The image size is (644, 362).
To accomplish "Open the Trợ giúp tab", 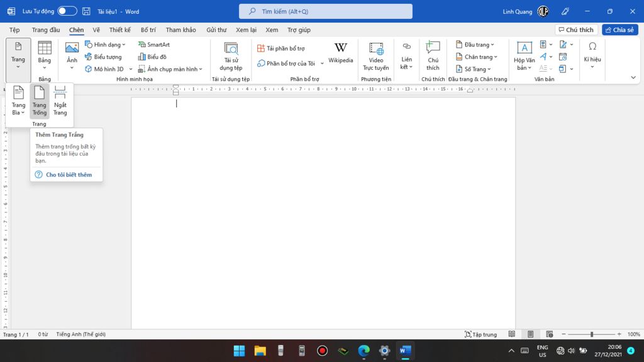I will pyautogui.click(x=299, y=30).
